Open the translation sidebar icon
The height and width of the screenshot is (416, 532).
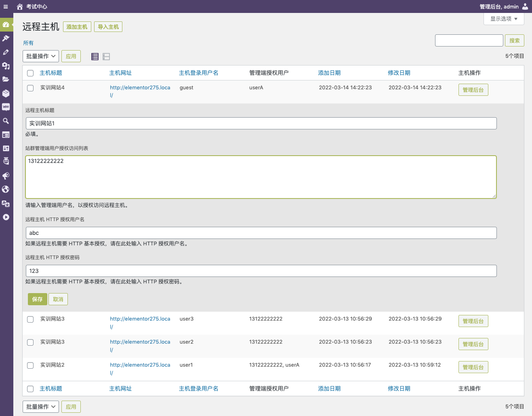pos(6,203)
